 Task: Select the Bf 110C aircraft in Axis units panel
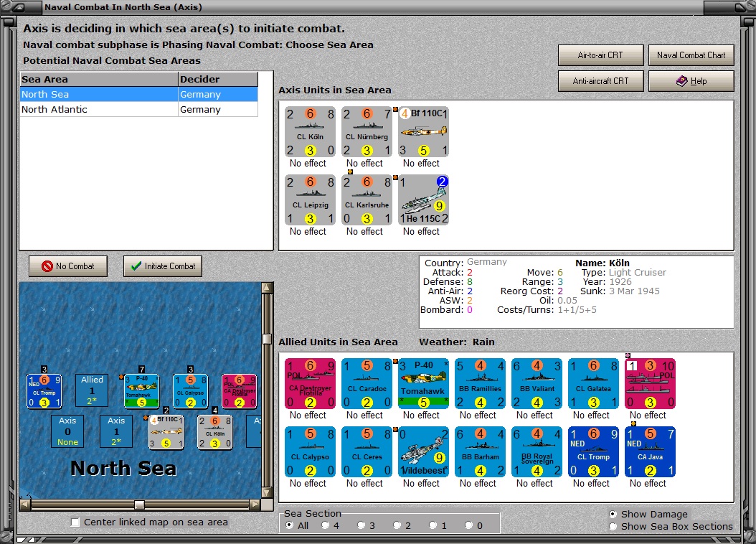423,132
